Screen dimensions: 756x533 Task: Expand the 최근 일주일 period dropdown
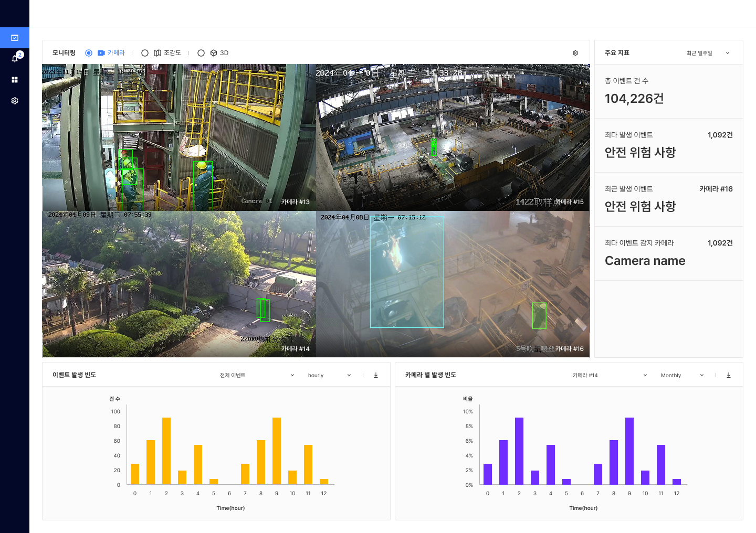tap(708, 53)
